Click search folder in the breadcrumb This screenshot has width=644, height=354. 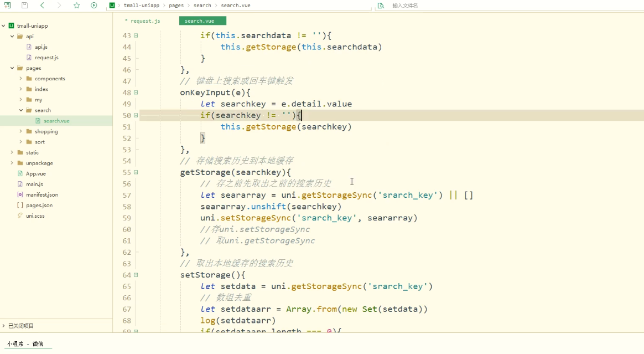202,6
